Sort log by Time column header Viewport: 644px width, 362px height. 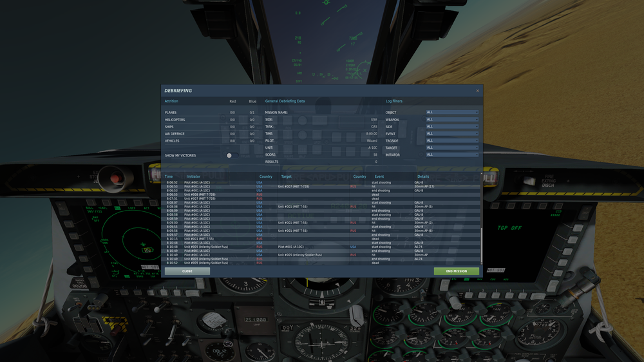pyautogui.click(x=169, y=176)
